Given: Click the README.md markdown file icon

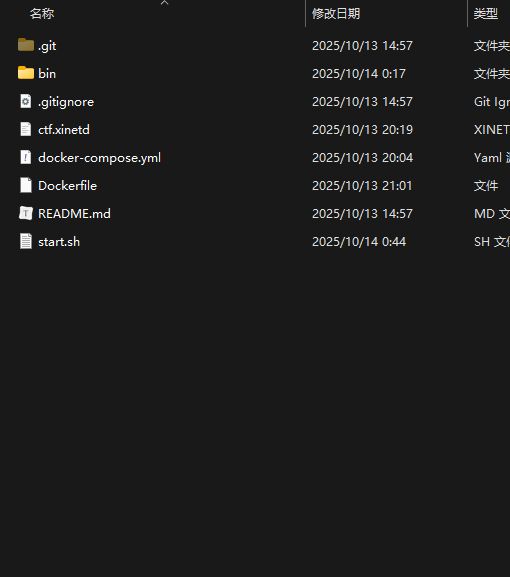Looking at the screenshot, I should (x=26, y=213).
